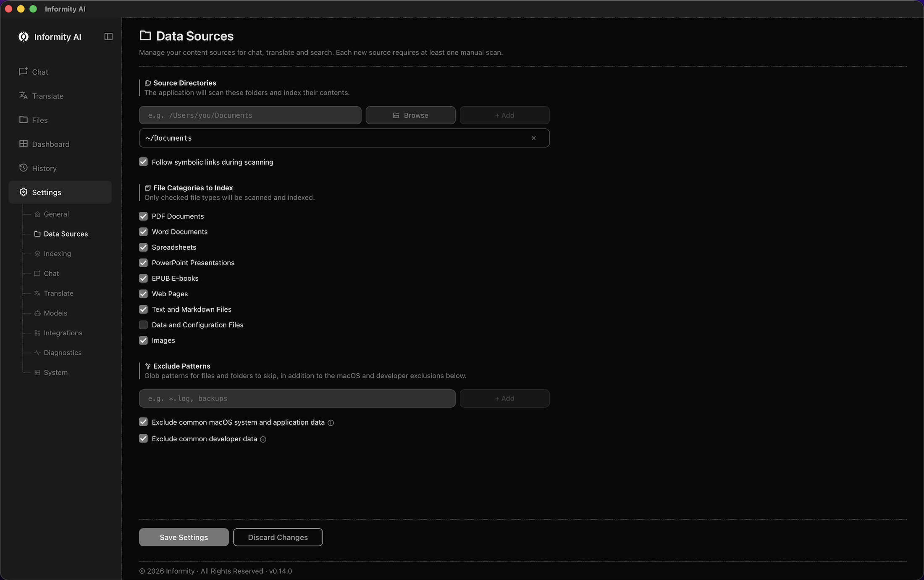Screen dimensions: 924x580
Task: Click the version text v0.14.0 footer
Action: point(281,571)
